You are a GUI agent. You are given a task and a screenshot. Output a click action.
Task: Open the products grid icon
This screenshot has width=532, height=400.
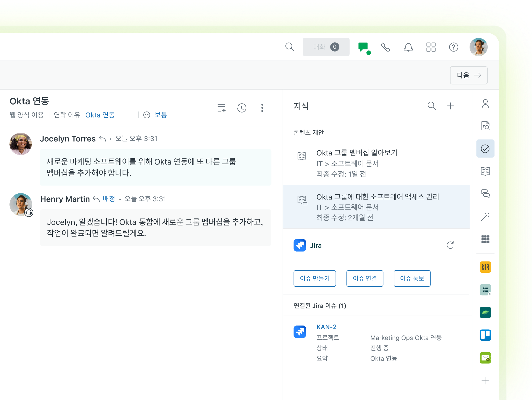pyautogui.click(x=431, y=47)
